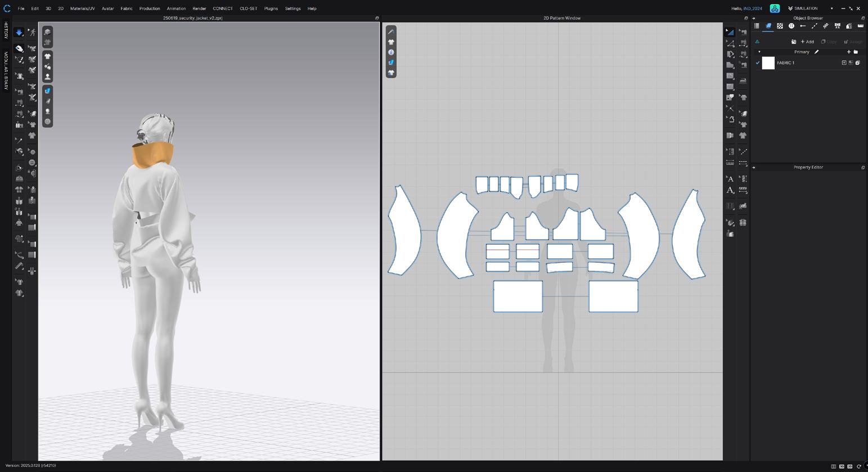Viewport: 868px width, 472px height.
Task: Click the left large rectangular pattern piece
Action: [518, 296]
